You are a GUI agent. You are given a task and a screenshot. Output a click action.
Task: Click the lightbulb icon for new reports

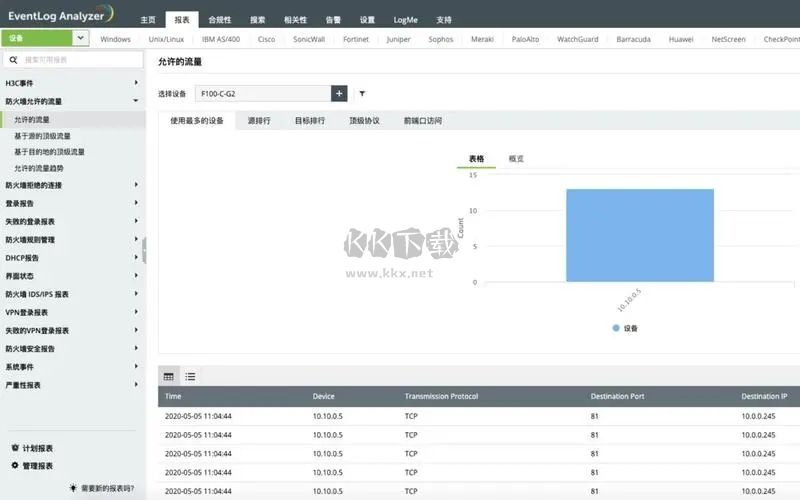click(x=73, y=488)
